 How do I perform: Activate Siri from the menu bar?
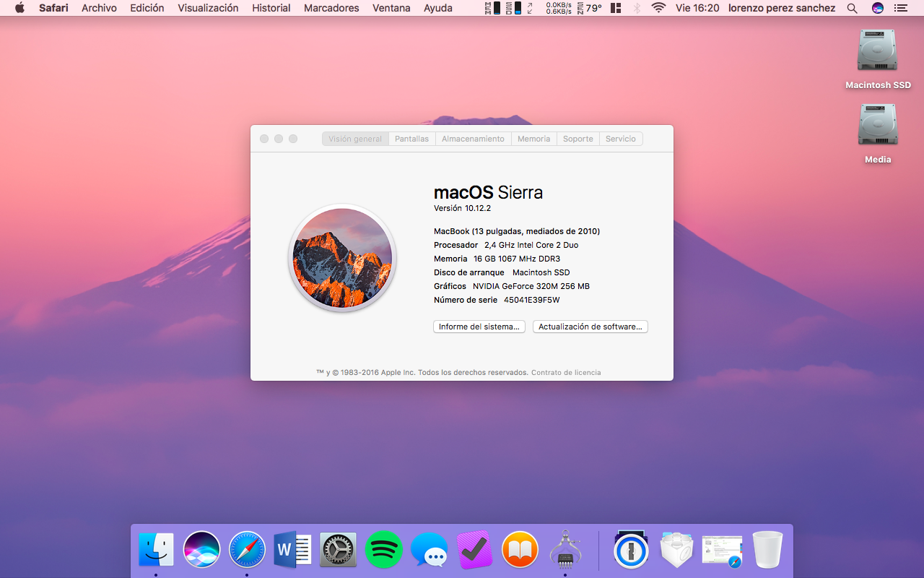(878, 8)
